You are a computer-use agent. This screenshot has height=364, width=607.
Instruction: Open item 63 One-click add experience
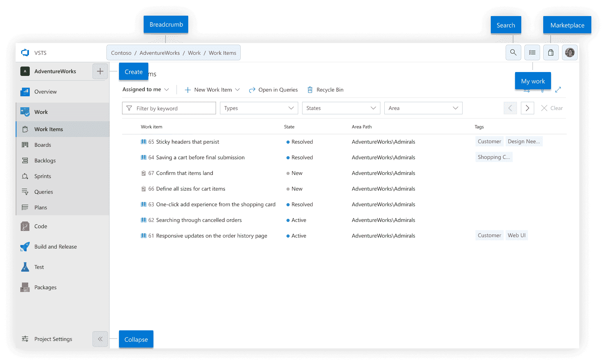(x=216, y=204)
